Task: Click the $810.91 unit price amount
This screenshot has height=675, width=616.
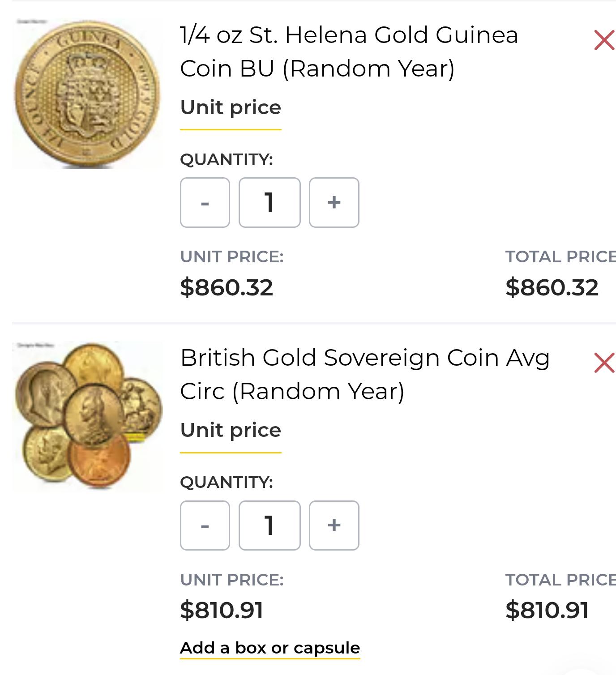Action: 222,610
